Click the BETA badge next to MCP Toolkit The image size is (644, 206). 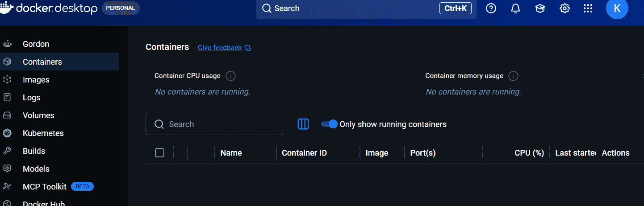pos(82,186)
